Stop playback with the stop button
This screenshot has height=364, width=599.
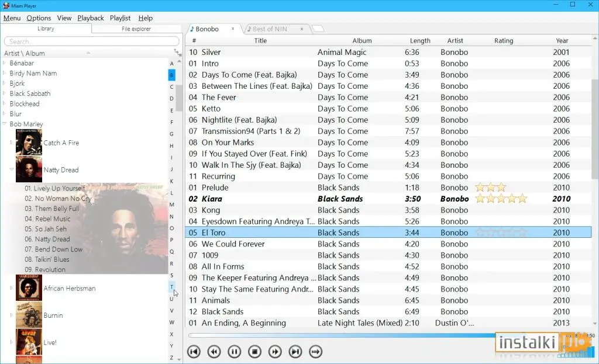tap(254, 351)
